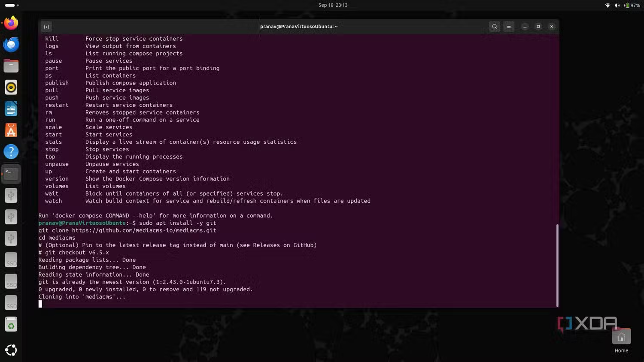Click the terminal search icon
The height and width of the screenshot is (362, 644).
pyautogui.click(x=495, y=27)
